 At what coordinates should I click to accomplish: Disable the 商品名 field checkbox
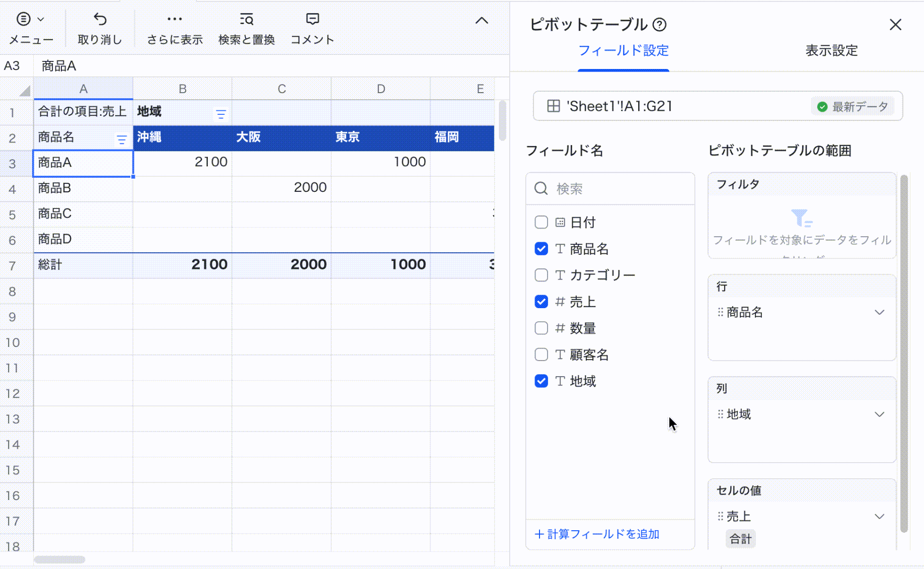coord(541,249)
